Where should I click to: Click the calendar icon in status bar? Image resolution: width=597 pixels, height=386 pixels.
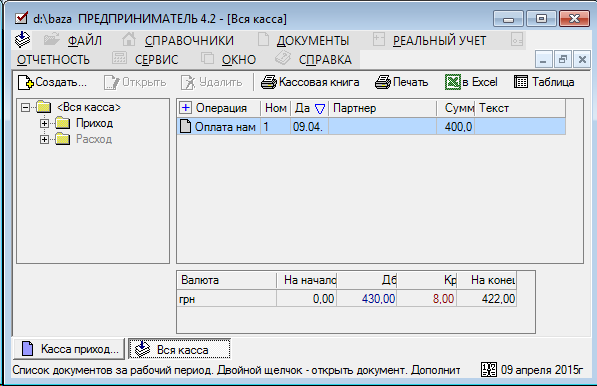click(x=489, y=370)
